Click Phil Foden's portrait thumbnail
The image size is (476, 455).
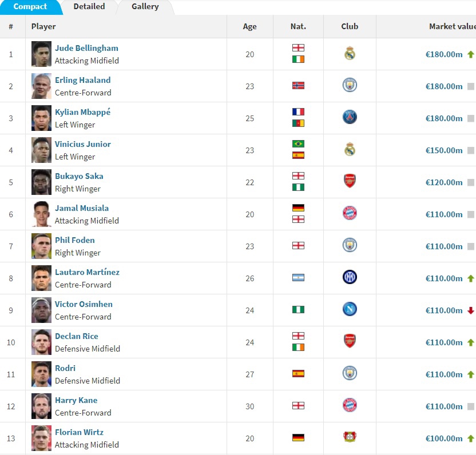pyautogui.click(x=41, y=246)
